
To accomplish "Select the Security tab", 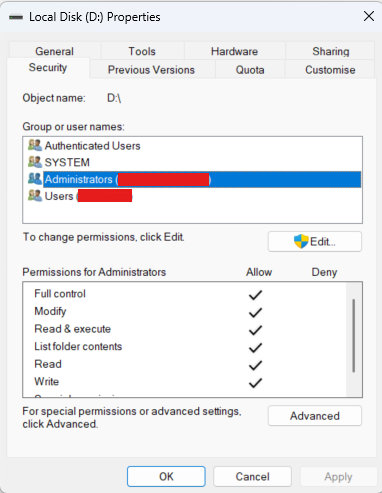I will [48, 68].
